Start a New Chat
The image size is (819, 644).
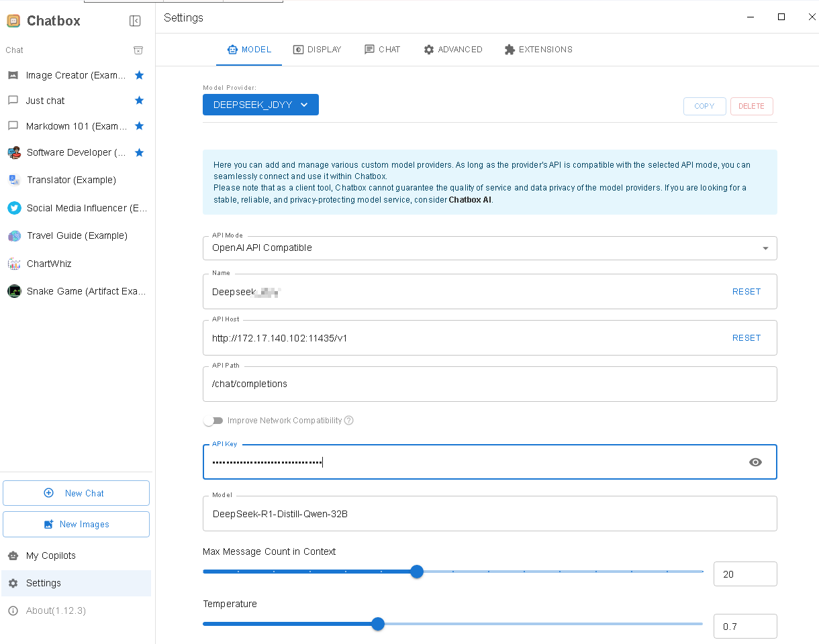[76, 493]
